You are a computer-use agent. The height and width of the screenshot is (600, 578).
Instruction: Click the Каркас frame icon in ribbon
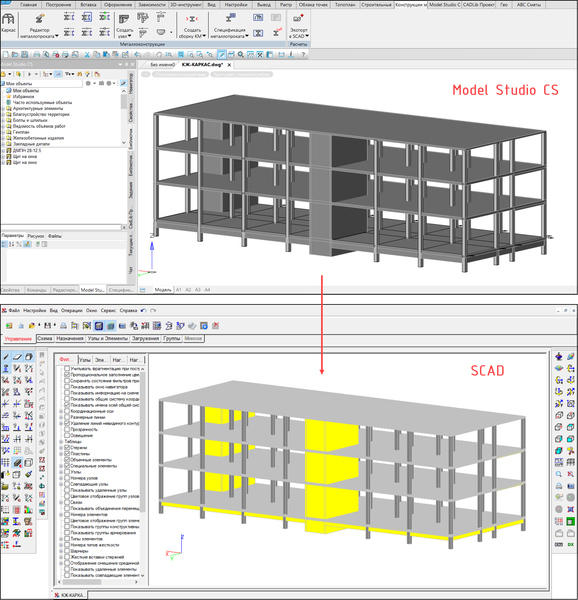click(8, 19)
